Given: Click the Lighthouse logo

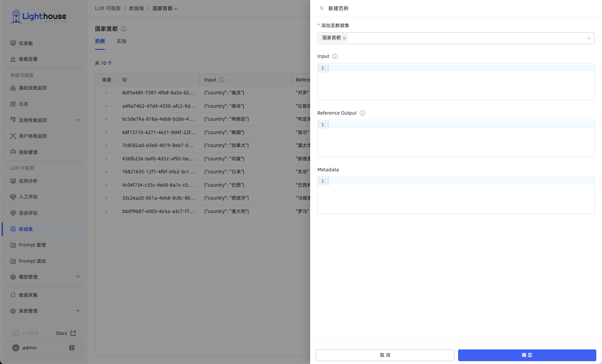Looking at the screenshot, I should pyautogui.click(x=39, y=17).
